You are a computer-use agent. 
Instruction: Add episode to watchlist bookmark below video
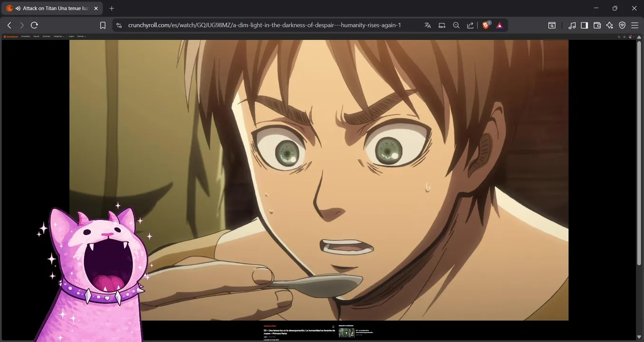[x=333, y=327]
